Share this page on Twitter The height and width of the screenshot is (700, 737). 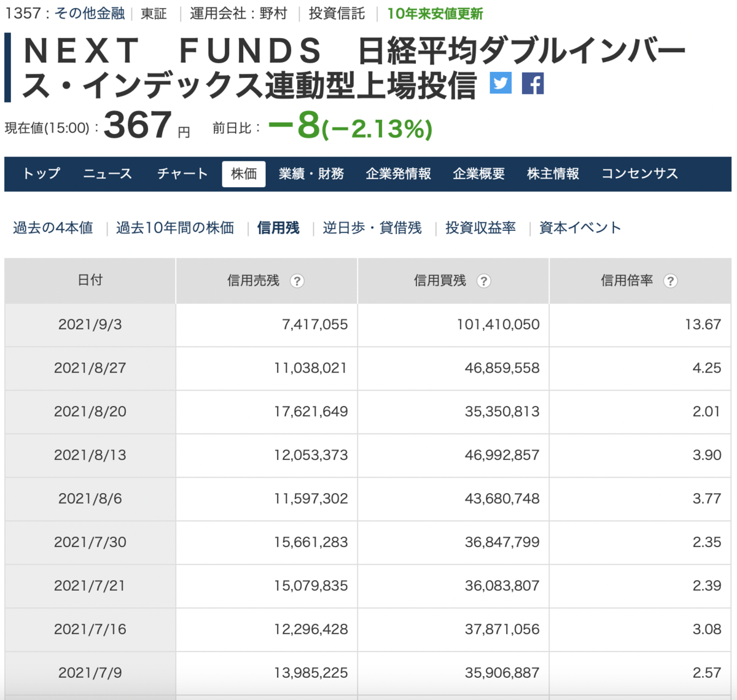tap(501, 83)
